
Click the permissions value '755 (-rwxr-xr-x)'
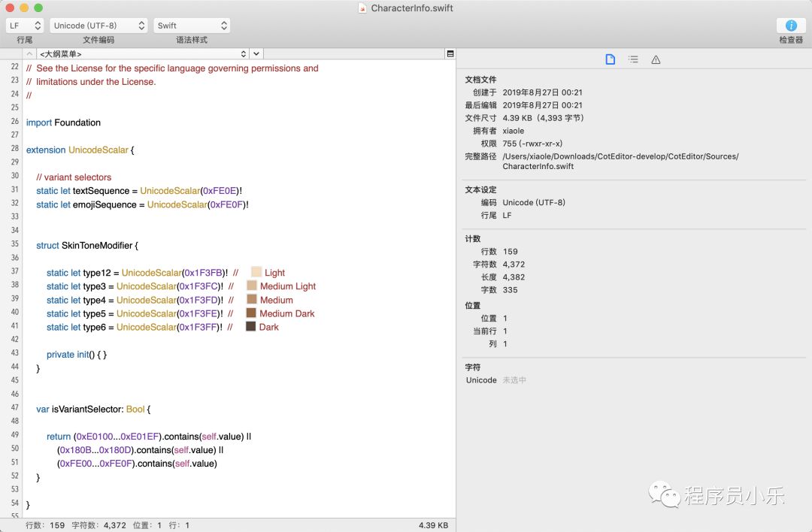532,144
